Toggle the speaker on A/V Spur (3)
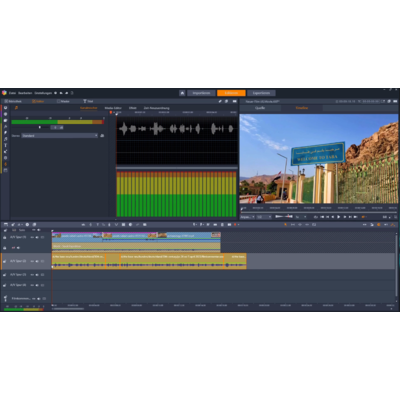 (37, 275)
